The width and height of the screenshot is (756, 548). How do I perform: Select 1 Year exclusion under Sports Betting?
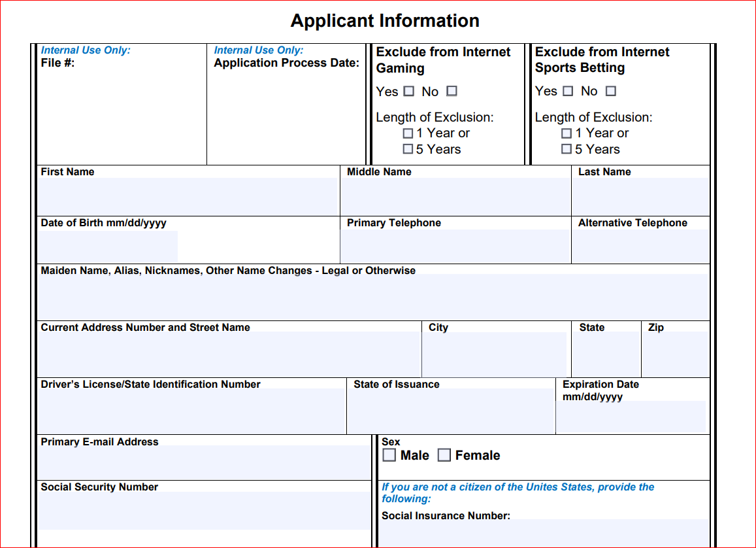(566, 133)
